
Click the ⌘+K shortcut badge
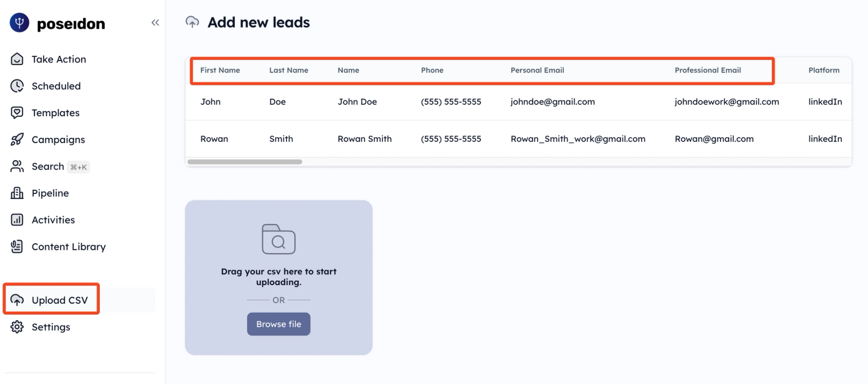(x=79, y=167)
